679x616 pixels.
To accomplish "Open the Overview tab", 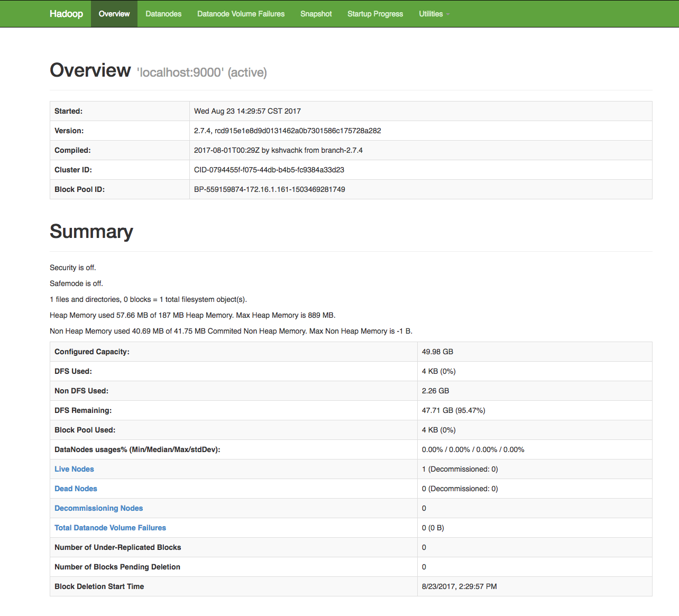I will 114,14.
